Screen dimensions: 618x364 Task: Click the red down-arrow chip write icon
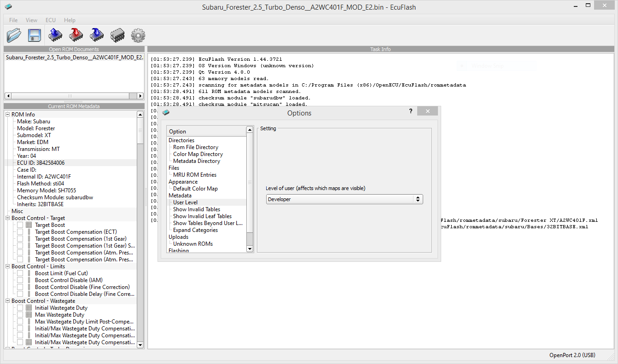pos(76,35)
